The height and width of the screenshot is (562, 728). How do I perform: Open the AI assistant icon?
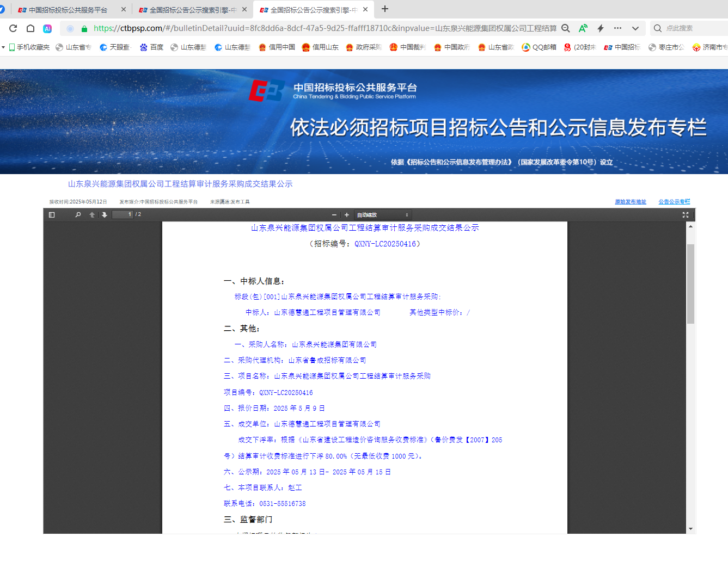[47, 28]
